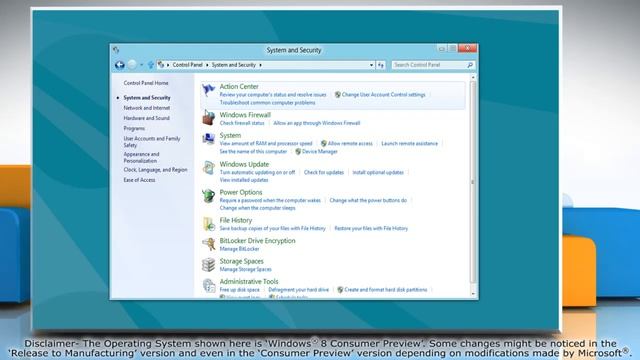The image size is (640, 360).
Task: Click Launch remote assistance link
Action: click(x=409, y=144)
